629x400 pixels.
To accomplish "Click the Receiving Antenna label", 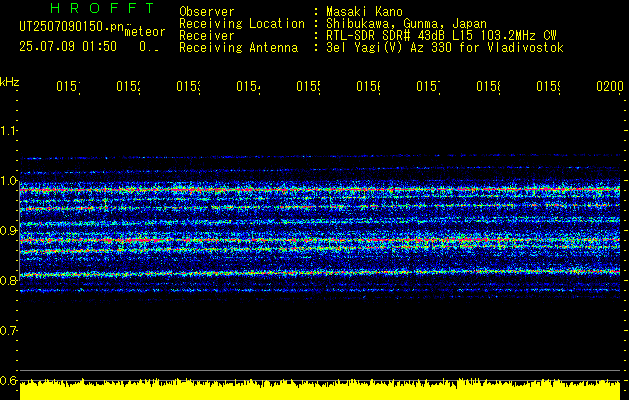I will coord(239,48).
